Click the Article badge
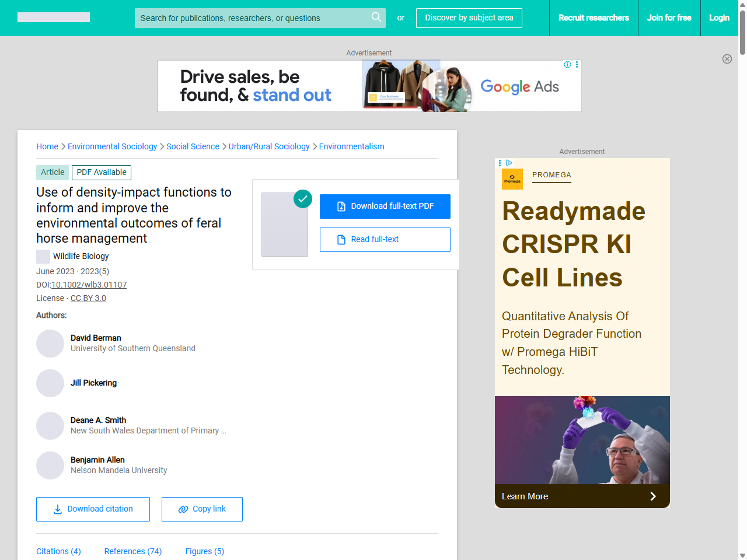Viewport: 747px width, 560px height. (x=53, y=173)
